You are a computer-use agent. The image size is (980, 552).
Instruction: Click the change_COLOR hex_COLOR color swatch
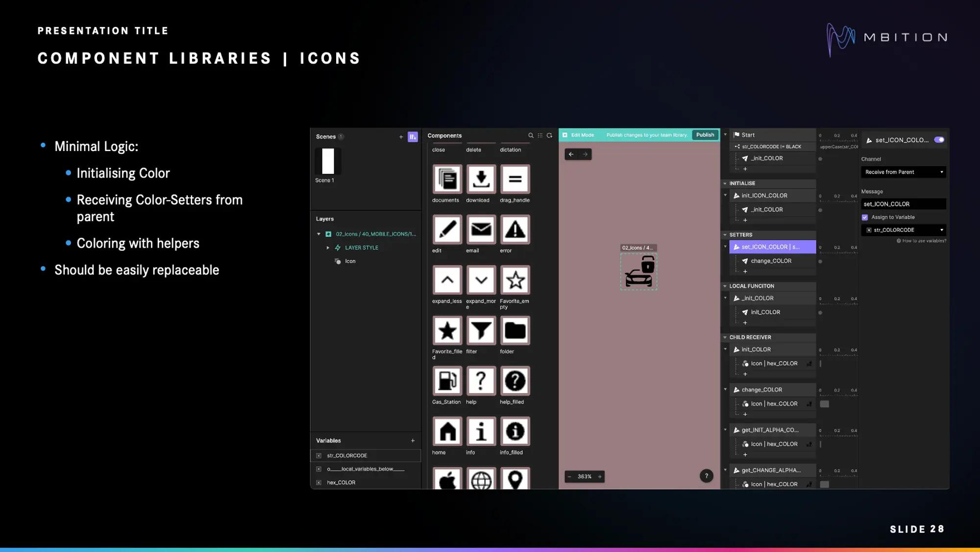coord(825,404)
